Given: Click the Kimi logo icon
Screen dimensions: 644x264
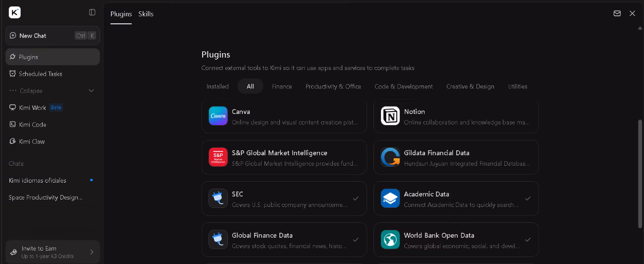Looking at the screenshot, I should (15, 12).
